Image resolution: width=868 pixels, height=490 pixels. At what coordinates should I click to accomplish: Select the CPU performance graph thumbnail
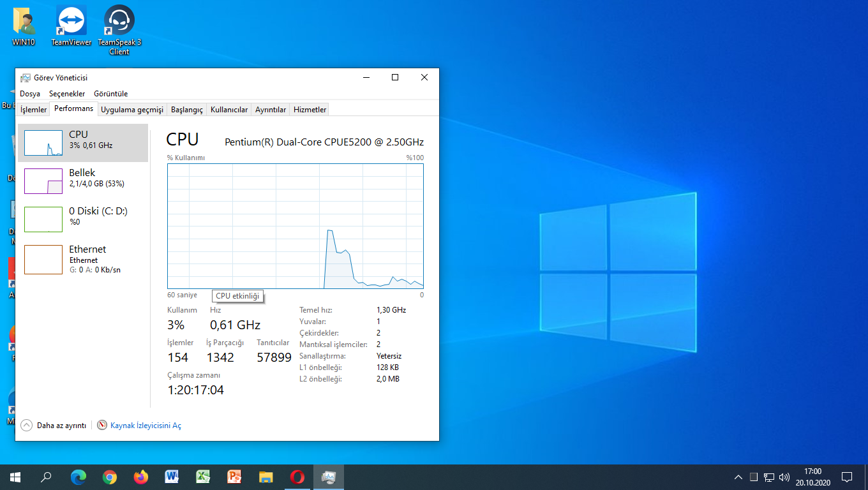43,143
